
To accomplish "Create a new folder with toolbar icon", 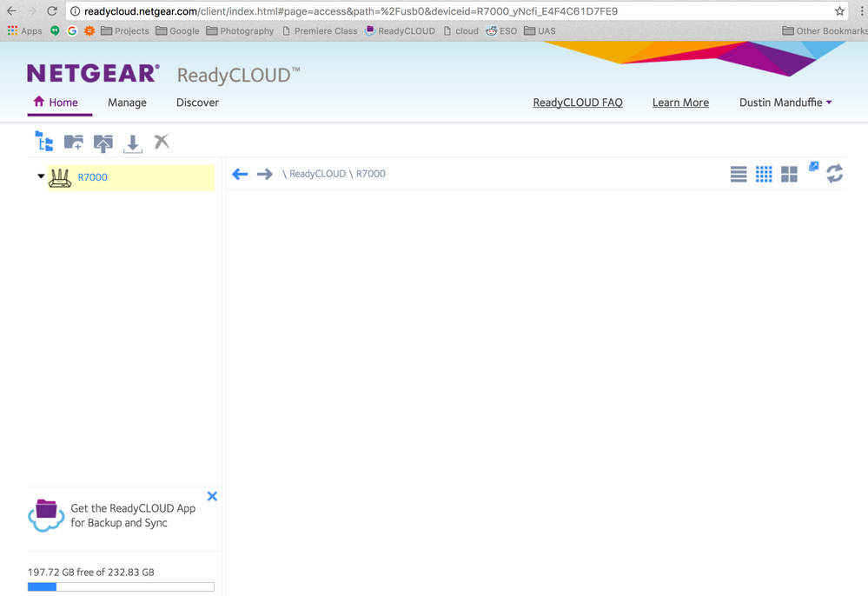I will click(74, 142).
